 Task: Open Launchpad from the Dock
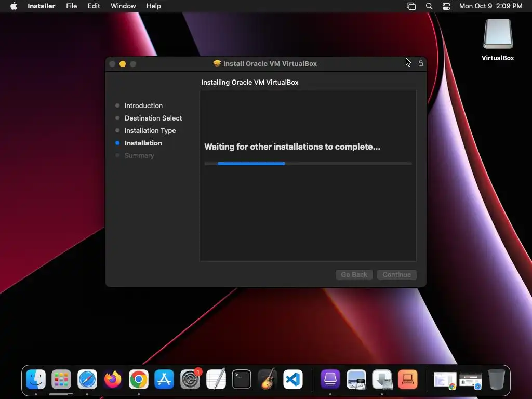tap(61, 379)
